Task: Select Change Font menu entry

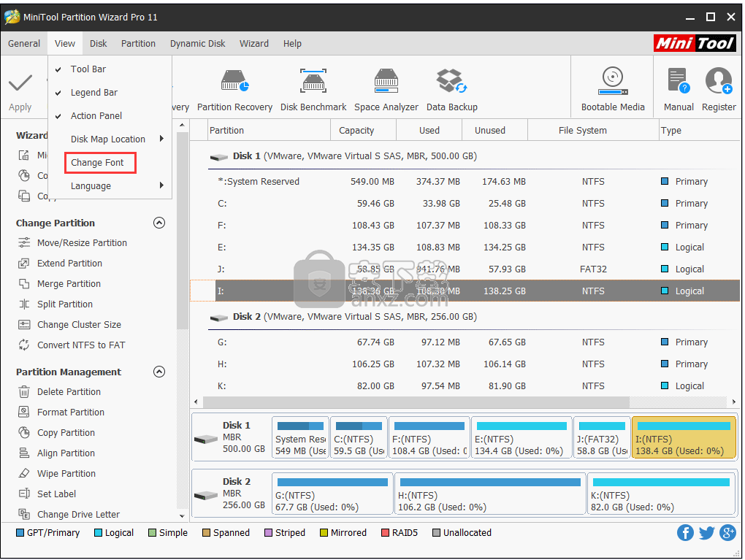Action: click(x=97, y=162)
